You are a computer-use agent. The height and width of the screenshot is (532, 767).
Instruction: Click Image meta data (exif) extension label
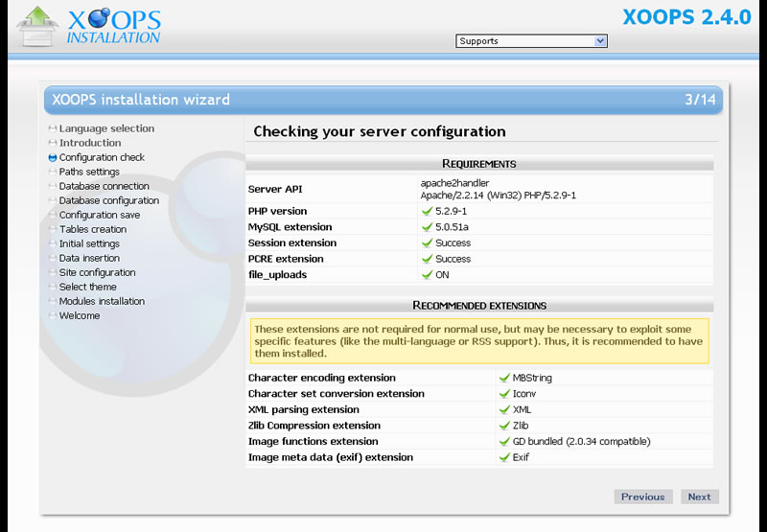click(x=331, y=457)
